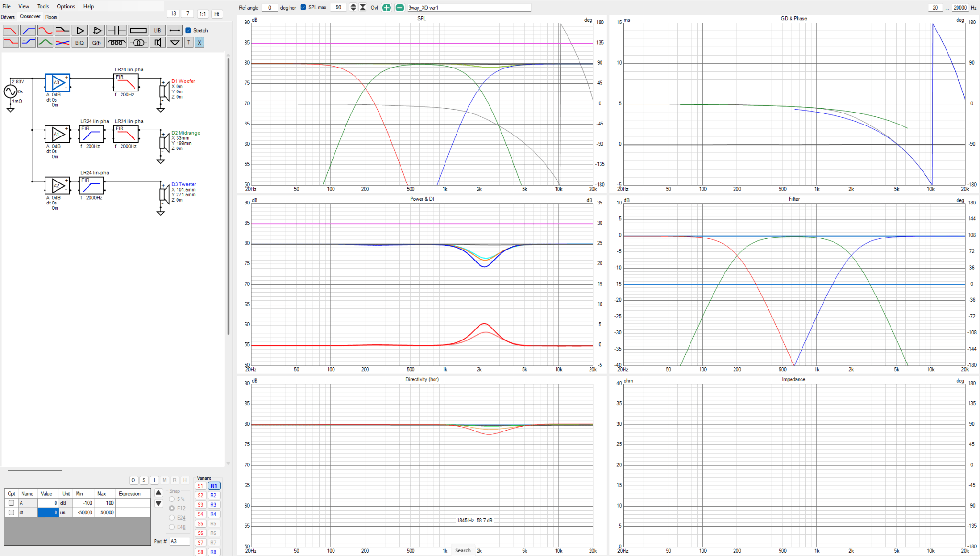Click the overlay name field 3way_XO var1
The height and width of the screenshot is (556, 980).
(469, 8)
